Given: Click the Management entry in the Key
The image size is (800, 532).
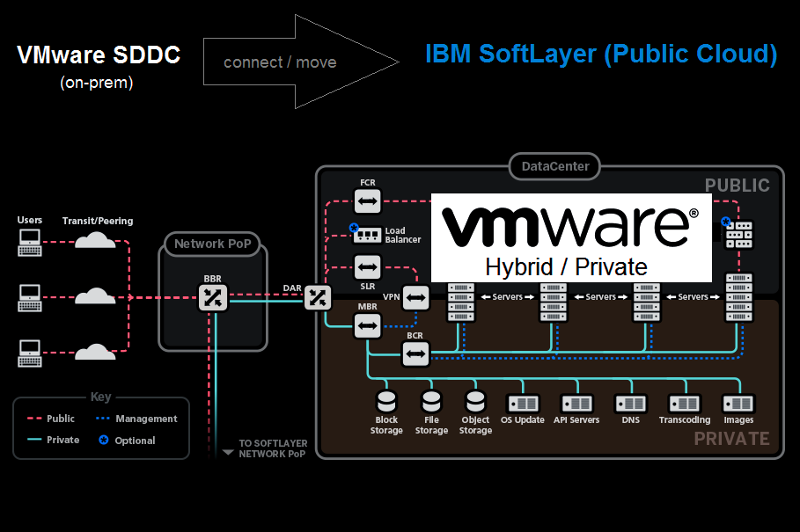Looking at the screenshot, I should click(x=136, y=419).
